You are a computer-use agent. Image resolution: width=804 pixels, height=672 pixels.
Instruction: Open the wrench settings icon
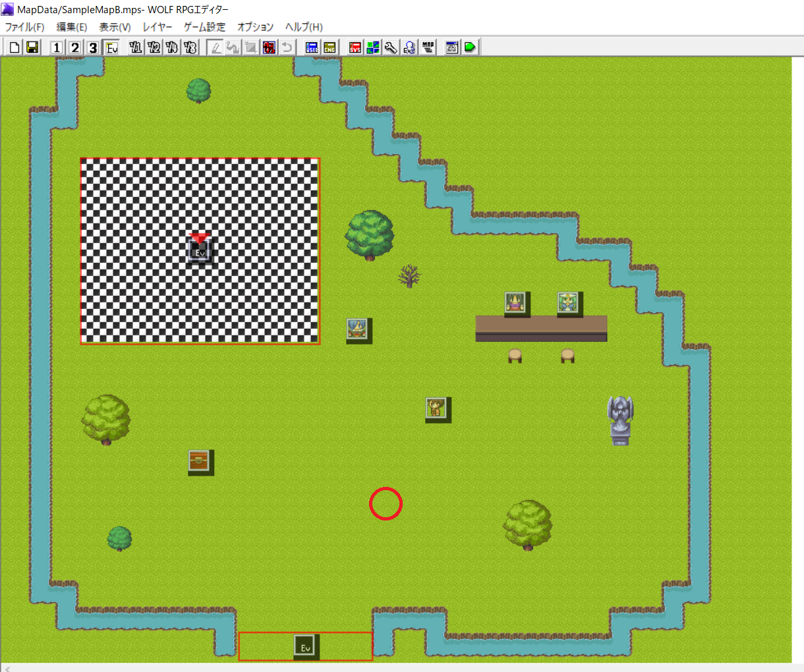click(391, 47)
